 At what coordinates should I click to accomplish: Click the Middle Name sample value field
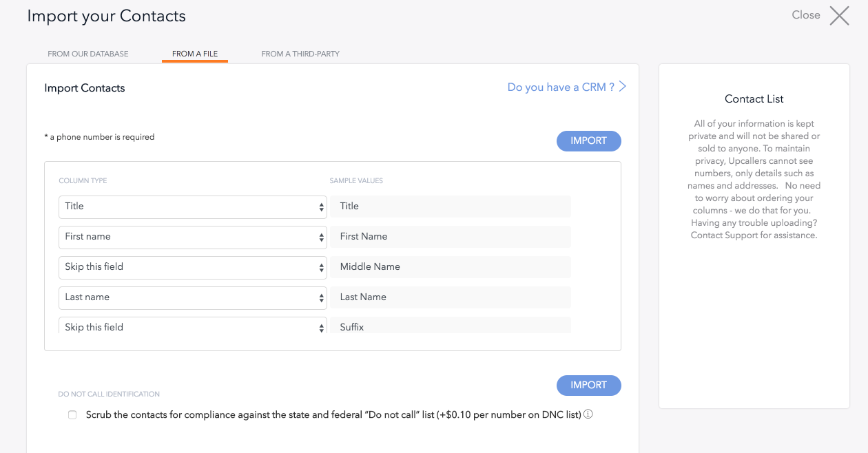[x=451, y=267]
